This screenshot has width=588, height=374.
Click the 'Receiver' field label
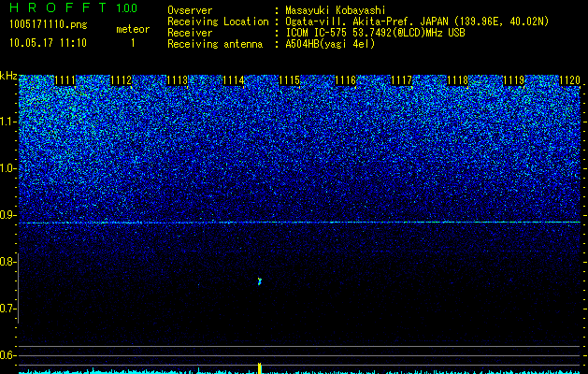(190, 33)
